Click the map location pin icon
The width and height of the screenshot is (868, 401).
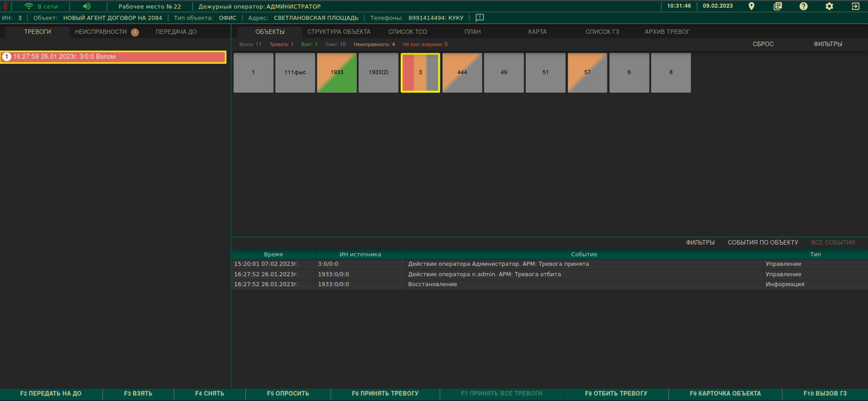point(752,6)
